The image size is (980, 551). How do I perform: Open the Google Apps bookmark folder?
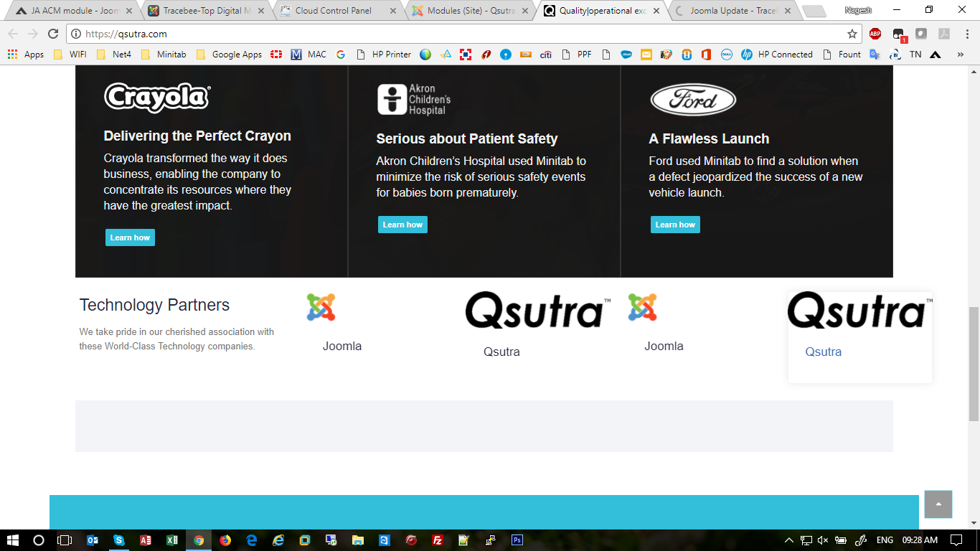[x=228, y=55]
